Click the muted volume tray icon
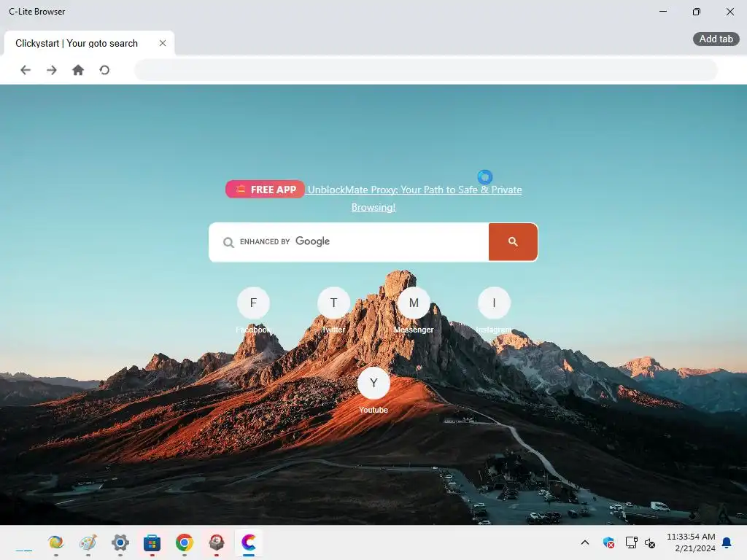 (x=650, y=542)
